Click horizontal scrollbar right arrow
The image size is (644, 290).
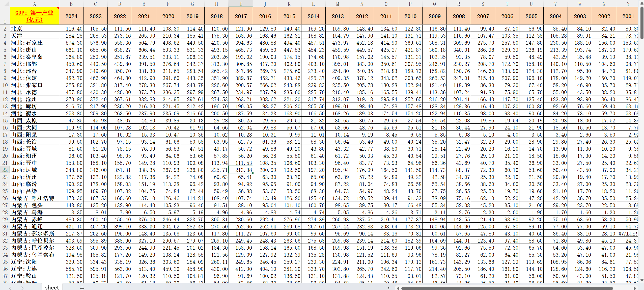click(635, 288)
